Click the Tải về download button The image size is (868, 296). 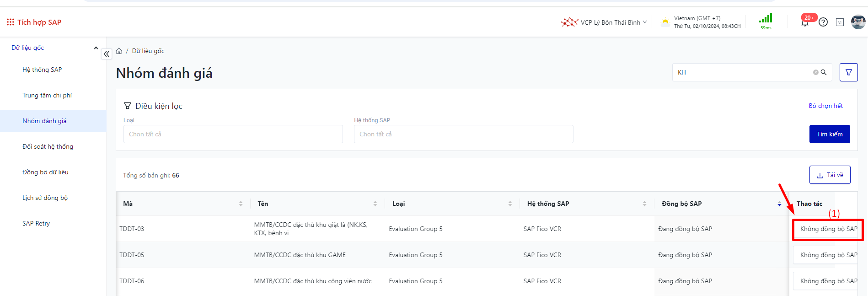click(830, 175)
